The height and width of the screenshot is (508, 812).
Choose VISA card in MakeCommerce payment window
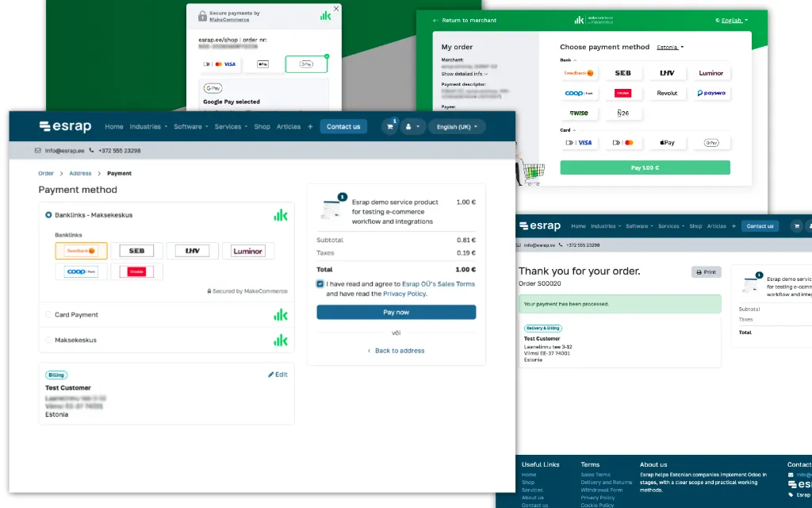(578, 143)
